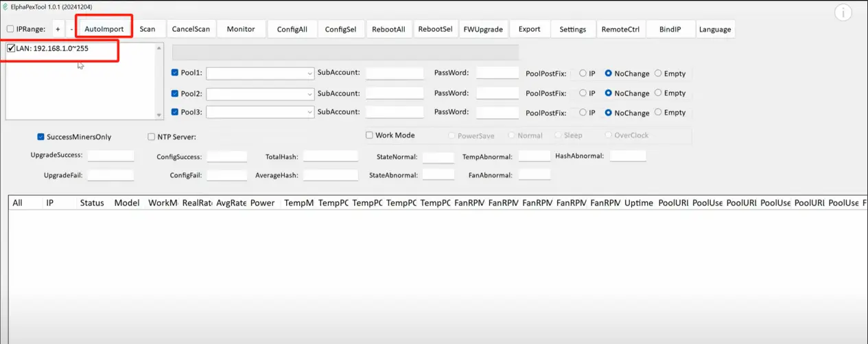This screenshot has height=344, width=868.
Task: Click the minus button to remove IP range
Action: click(x=71, y=30)
